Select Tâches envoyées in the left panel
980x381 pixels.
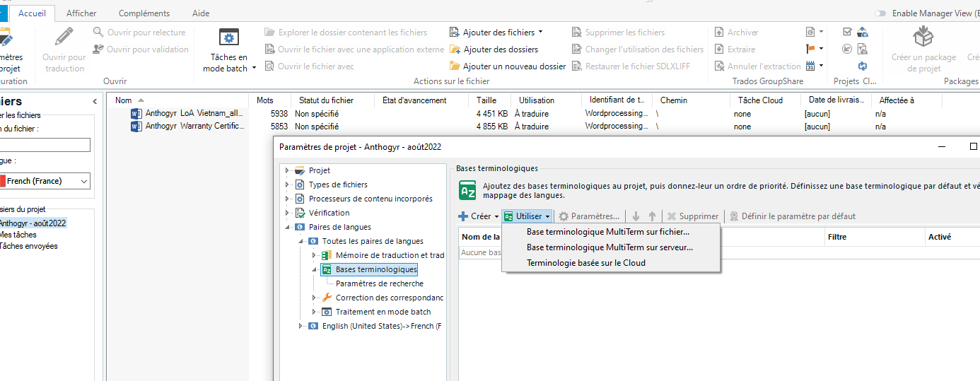[x=28, y=246]
